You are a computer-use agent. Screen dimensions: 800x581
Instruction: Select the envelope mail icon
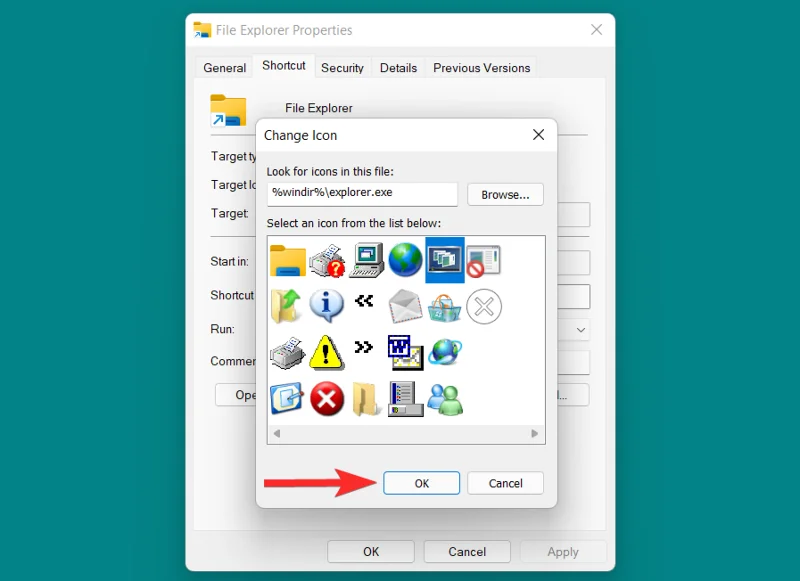[x=407, y=306]
